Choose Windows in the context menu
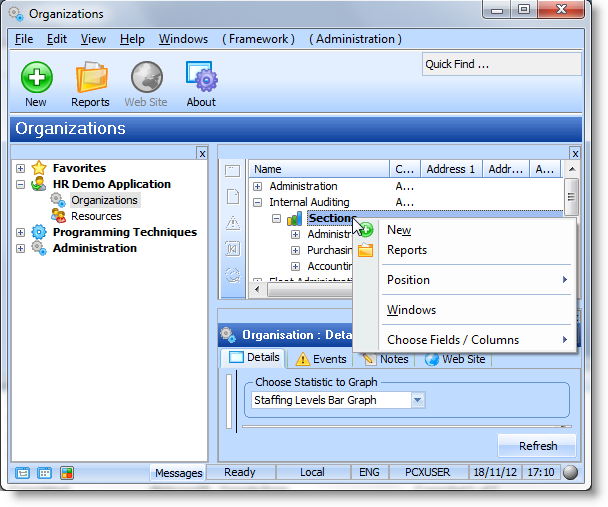 coord(465,310)
